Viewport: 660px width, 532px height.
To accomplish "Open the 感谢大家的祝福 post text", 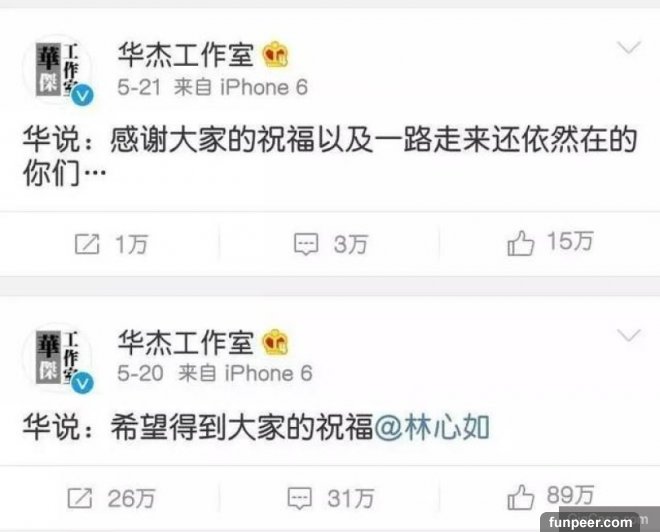I will point(329,156).
